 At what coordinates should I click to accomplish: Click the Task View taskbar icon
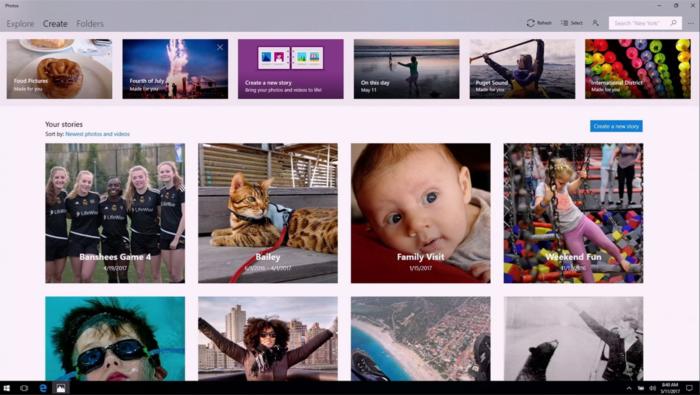coord(24,388)
